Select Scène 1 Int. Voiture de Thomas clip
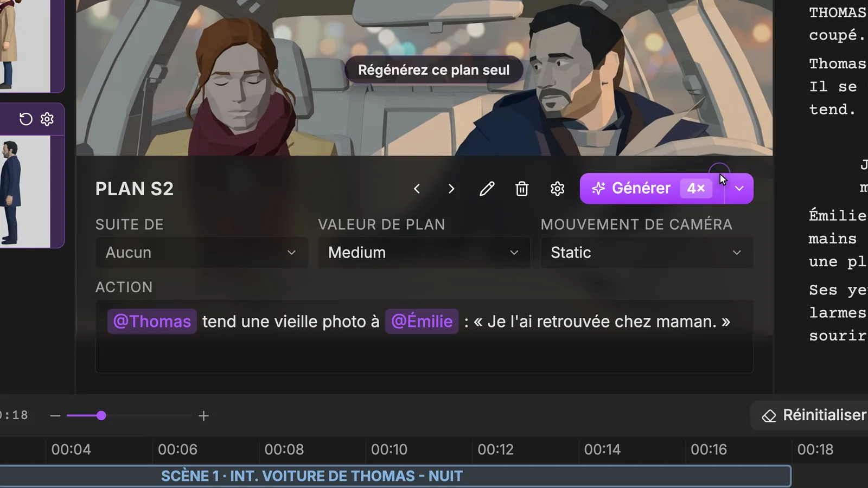868x488 pixels. [395, 476]
